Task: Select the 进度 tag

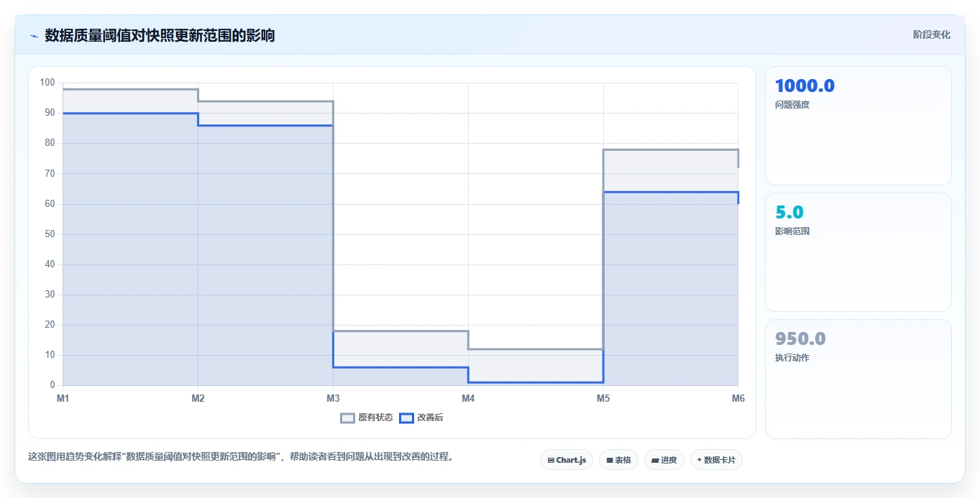Action: click(x=664, y=460)
